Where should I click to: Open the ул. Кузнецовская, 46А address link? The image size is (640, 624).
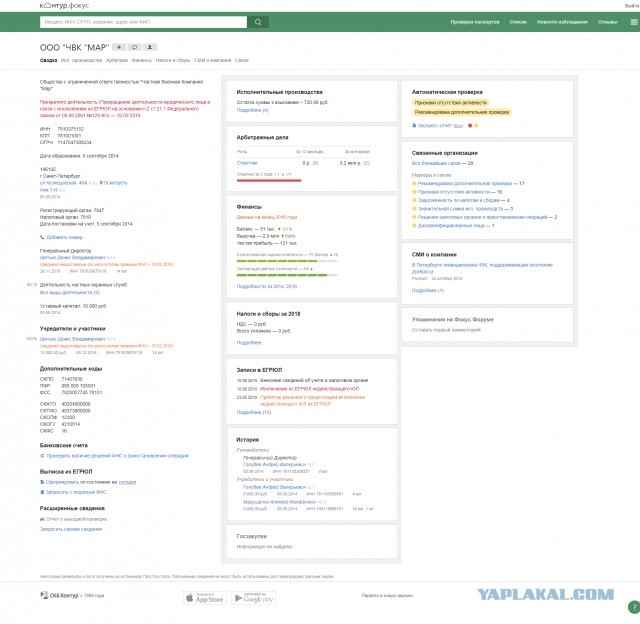(x=63, y=183)
